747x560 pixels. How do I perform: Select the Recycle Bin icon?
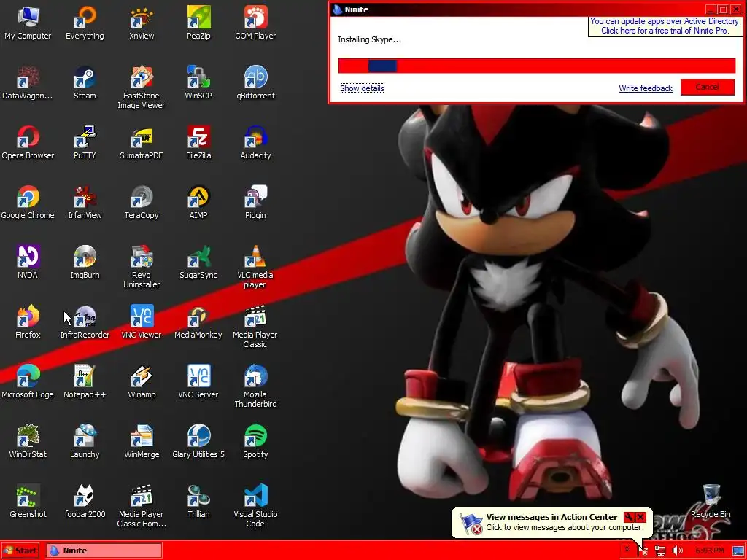point(711,501)
